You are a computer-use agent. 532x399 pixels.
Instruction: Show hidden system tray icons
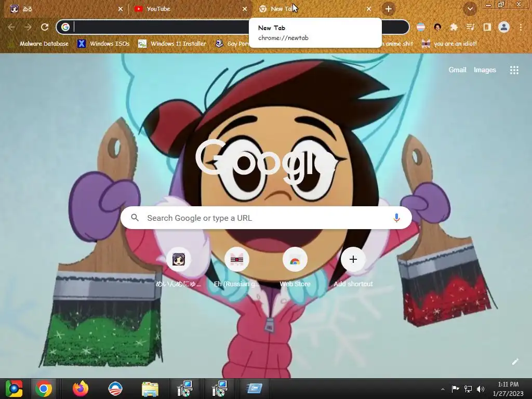[x=443, y=389]
